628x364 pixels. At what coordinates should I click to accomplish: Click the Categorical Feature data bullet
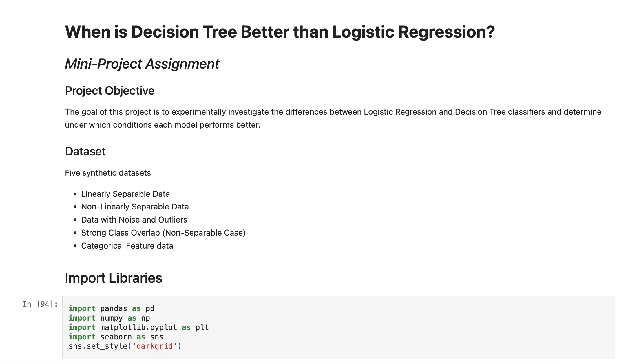tap(127, 246)
